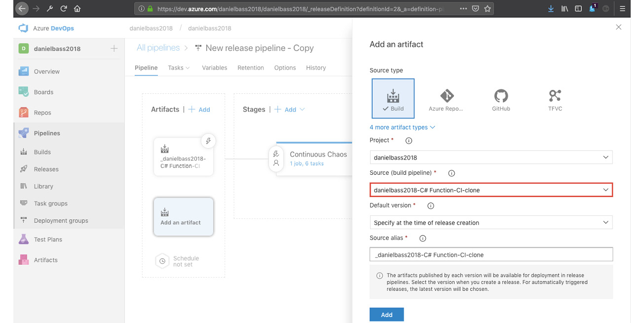Image resolution: width=644 pixels, height=323 pixels.
Task: Open the browser library icon
Action: [565, 8]
